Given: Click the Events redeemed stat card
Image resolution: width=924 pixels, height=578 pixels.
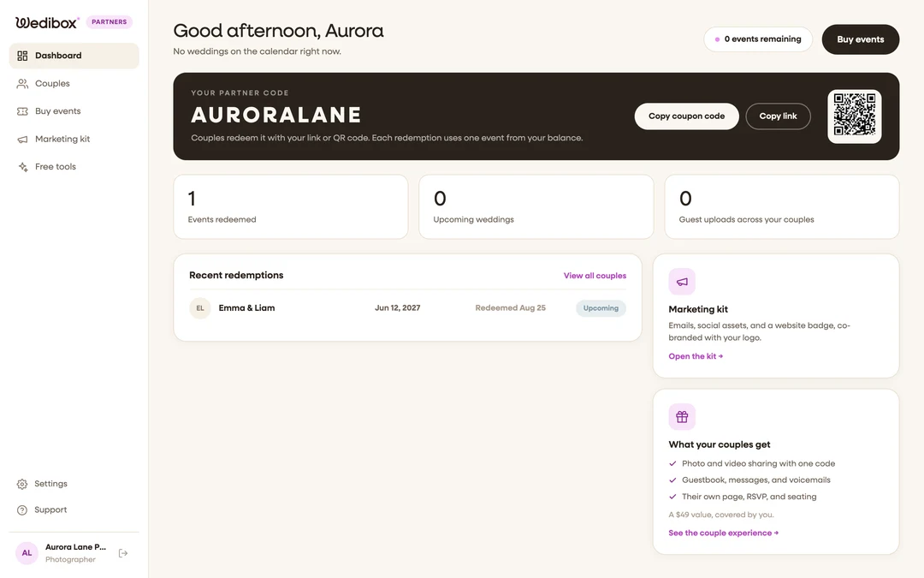Looking at the screenshot, I should [291, 206].
